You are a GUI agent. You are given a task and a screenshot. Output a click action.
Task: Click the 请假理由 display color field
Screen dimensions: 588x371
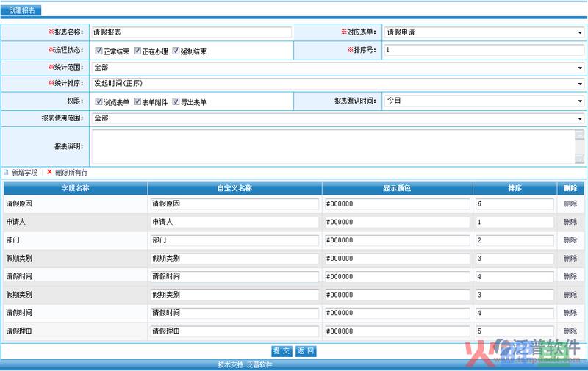pos(397,331)
